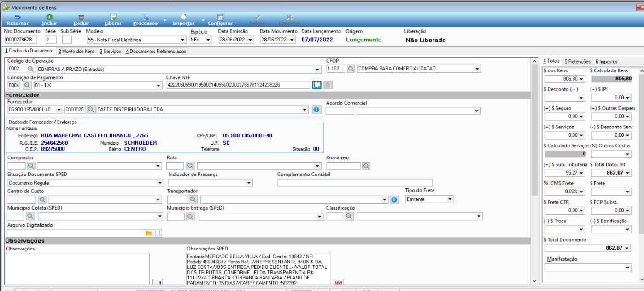The width and height of the screenshot is (644, 291).
Task: Select the 5 Retenções tab
Action: pos(577,61)
